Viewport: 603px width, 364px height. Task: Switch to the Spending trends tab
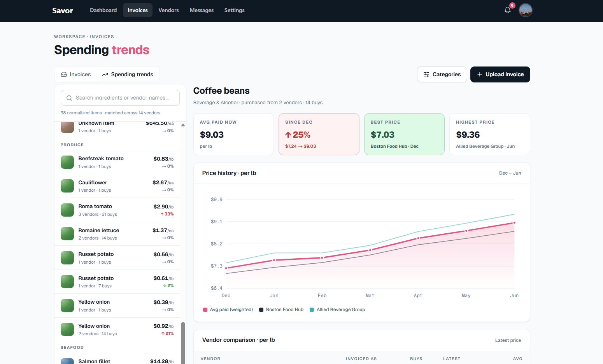tap(128, 74)
